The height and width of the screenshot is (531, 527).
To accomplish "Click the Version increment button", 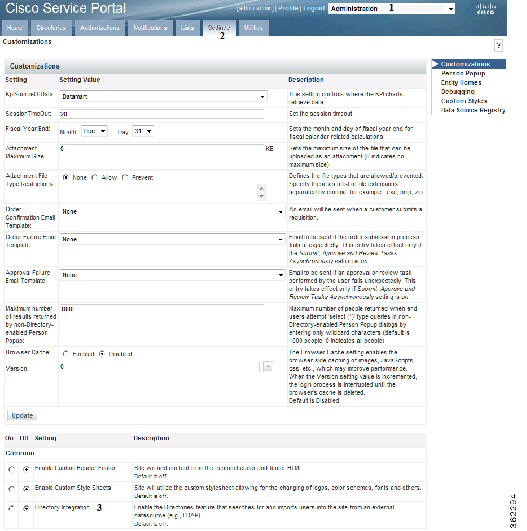I will pos(268,366).
